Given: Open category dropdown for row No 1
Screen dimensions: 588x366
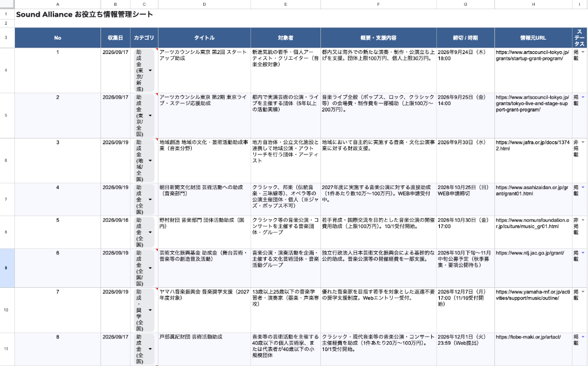Looking at the screenshot, I should [x=150, y=71].
